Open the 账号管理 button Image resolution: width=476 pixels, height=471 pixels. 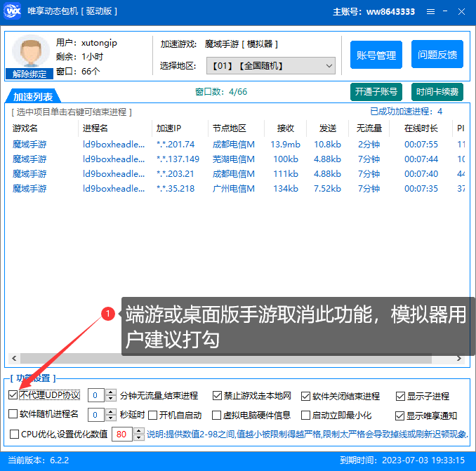click(x=376, y=55)
